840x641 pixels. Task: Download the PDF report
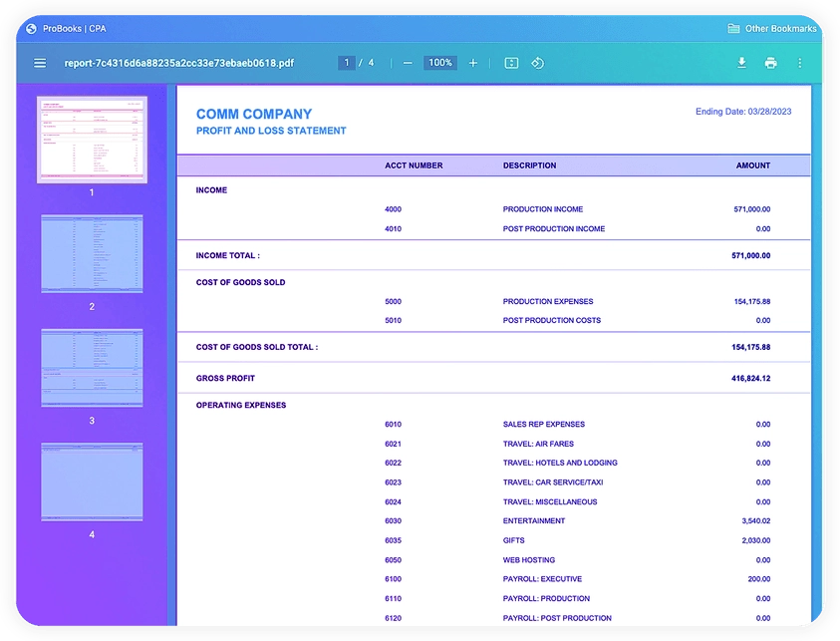(741, 63)
